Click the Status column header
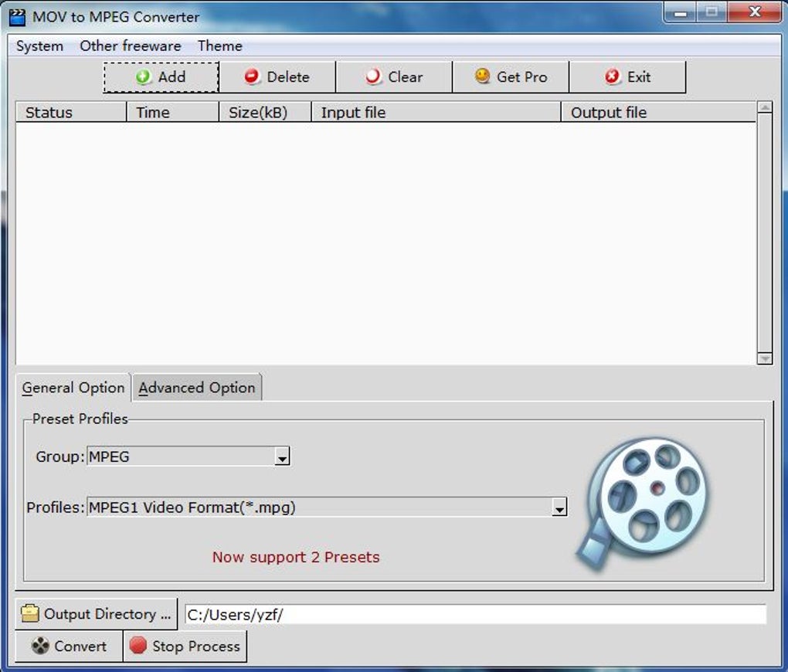 (71, 112)
